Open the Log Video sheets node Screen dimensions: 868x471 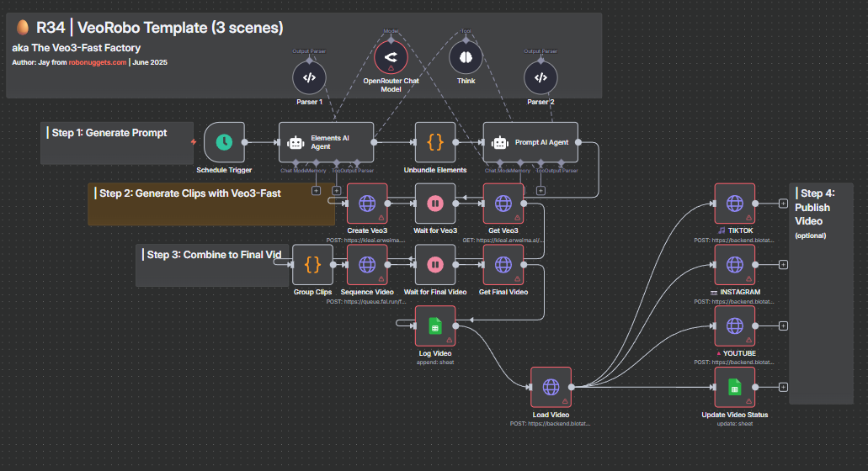(435, 325)
